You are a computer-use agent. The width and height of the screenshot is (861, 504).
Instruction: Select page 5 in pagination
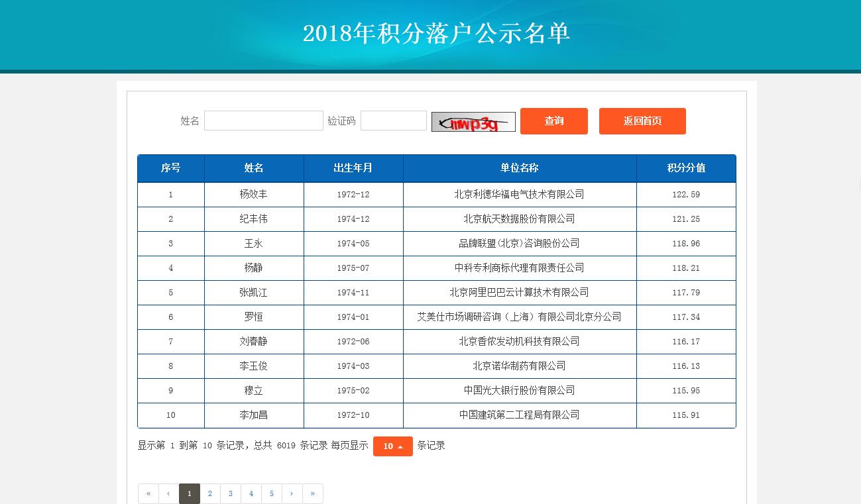tap(271, 493)
